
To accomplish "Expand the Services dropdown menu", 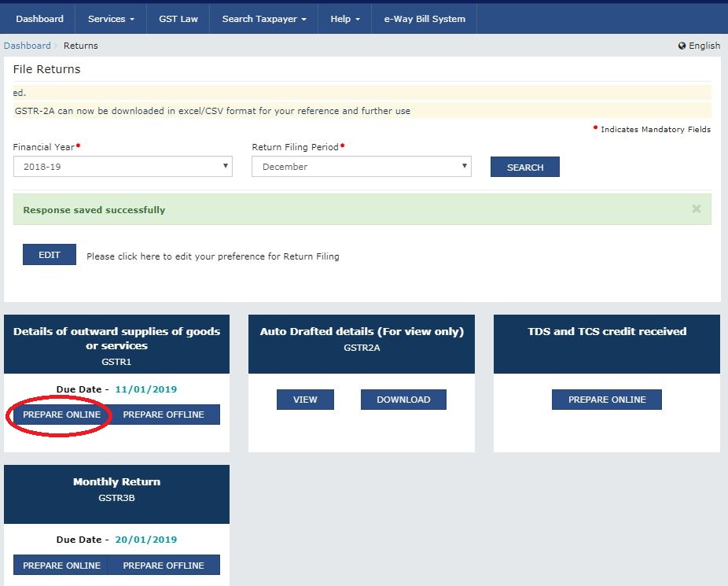I will (x=111, y=19).
